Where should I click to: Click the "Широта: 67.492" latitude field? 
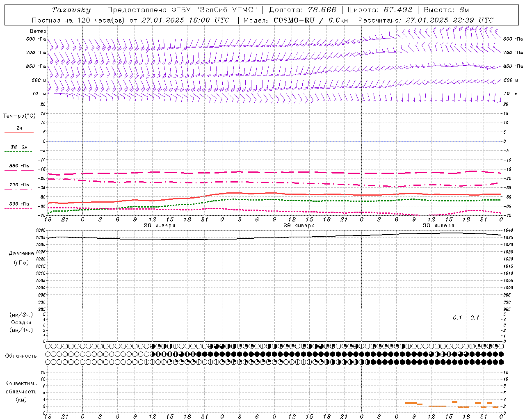coord(380,10)
